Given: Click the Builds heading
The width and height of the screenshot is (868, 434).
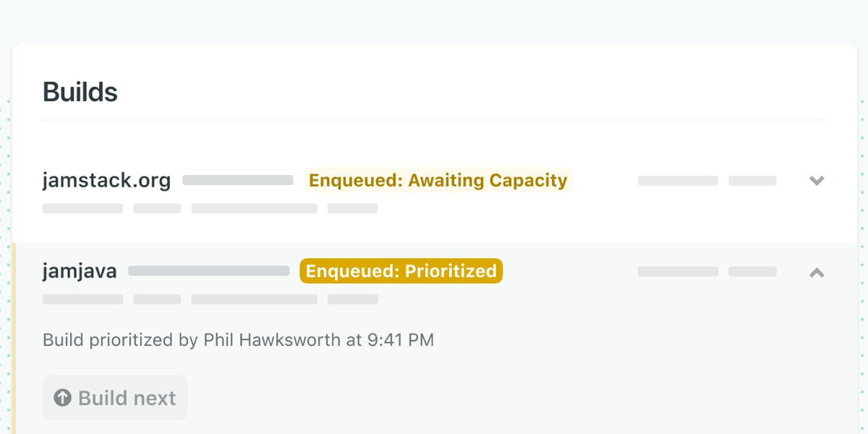Looking at the screenshot, I should pyautogui.click(x=80, y=92).
